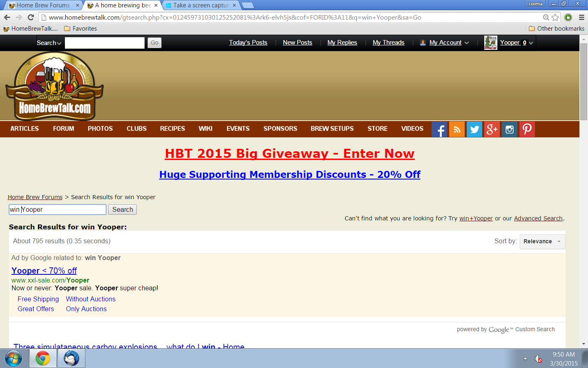Image resolution: width=588 pixels, height=368 pixels.
Task: Open the CLUBS menu item
Action: [136, 128]
